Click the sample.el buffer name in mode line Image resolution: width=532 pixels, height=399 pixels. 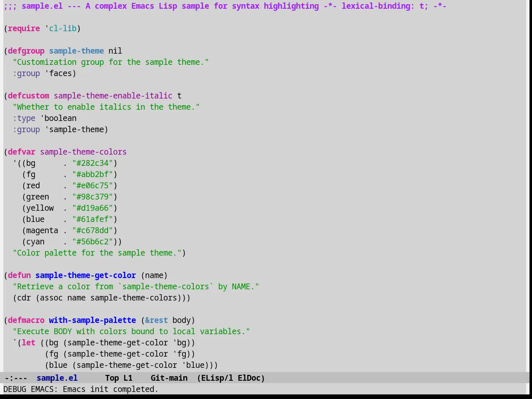point(57,378)
